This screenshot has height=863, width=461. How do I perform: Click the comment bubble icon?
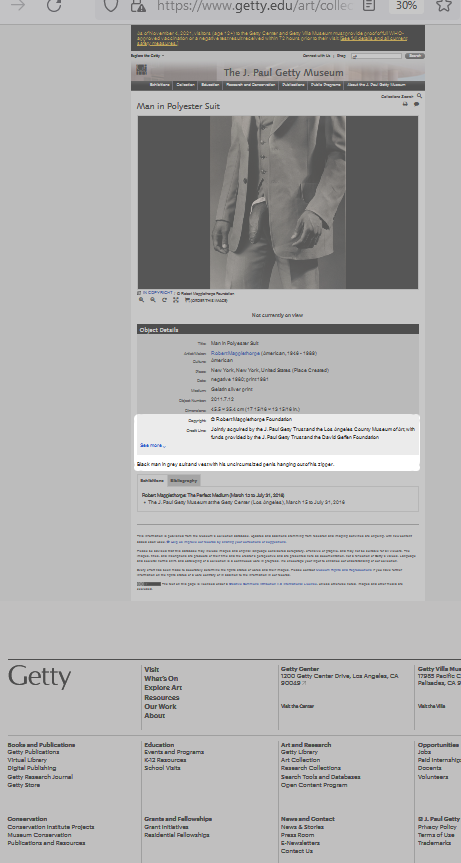click(416, 104)
